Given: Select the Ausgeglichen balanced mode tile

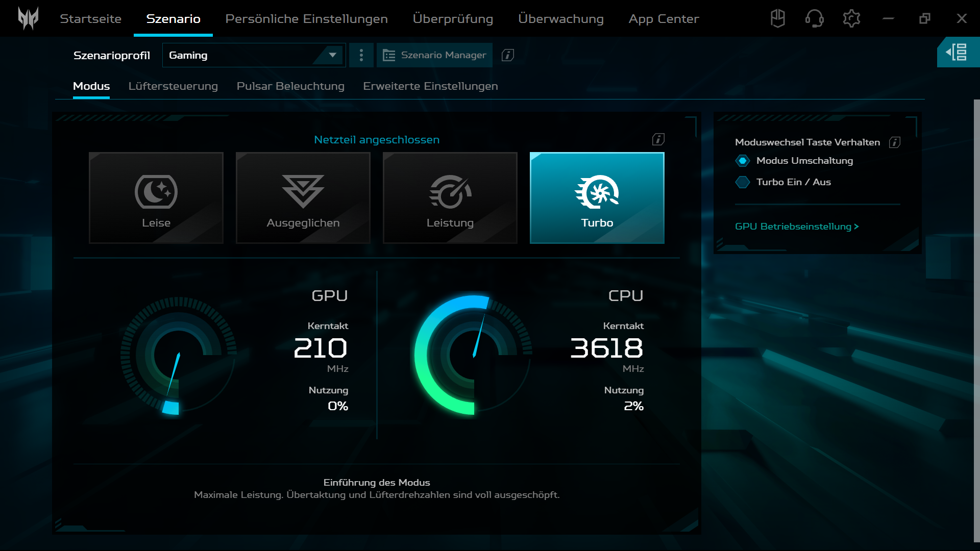Looking at the screenshot, I should pyautogui.click(x=303, y=198).
